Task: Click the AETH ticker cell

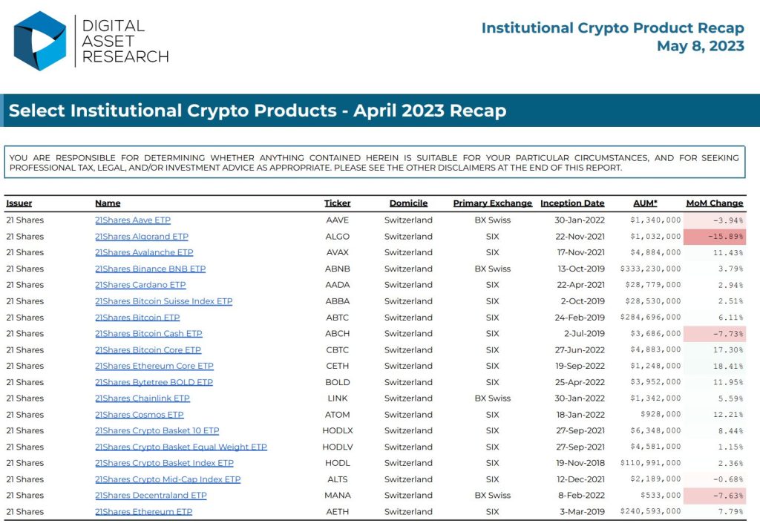Action: [x=338, y=512]
